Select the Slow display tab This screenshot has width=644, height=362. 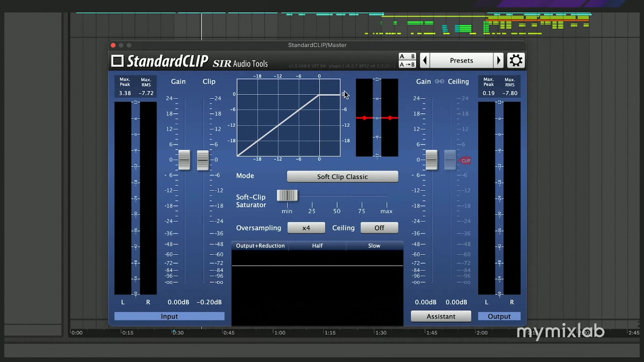[x=374, y=246]
